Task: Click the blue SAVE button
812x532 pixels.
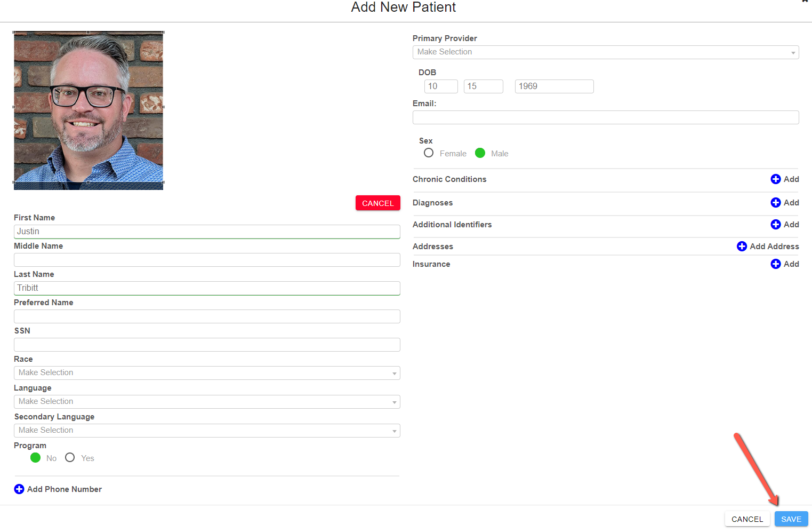Action: (791, 519)
